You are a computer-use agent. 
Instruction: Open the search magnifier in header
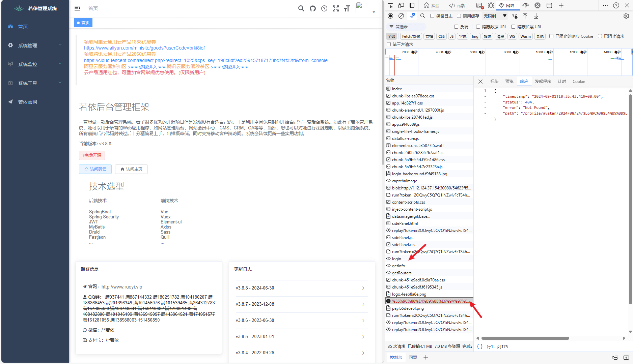pos(301,8)
